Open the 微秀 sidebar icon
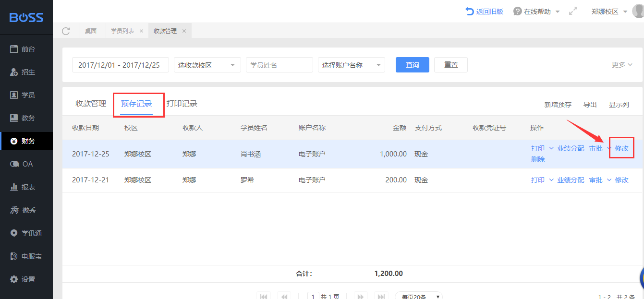The width and height of the screenshot is (644, 299). (14, 210)
